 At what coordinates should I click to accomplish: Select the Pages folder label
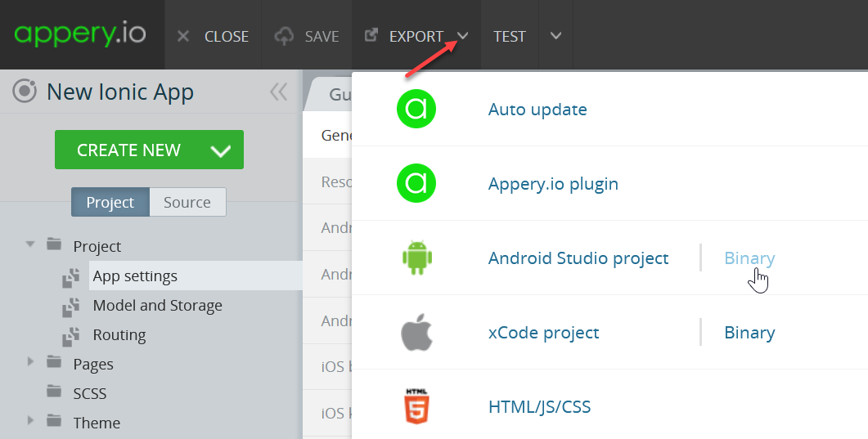click(93, 364)
